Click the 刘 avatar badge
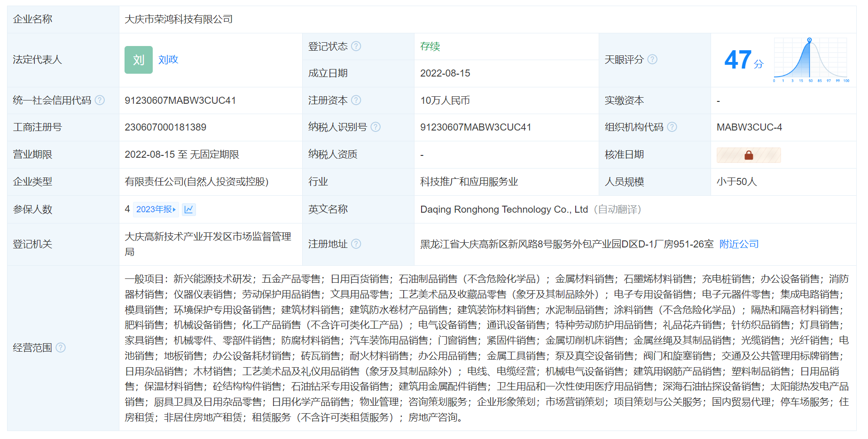The height and width of the screenshot is (439, 868). coord(139,60)
